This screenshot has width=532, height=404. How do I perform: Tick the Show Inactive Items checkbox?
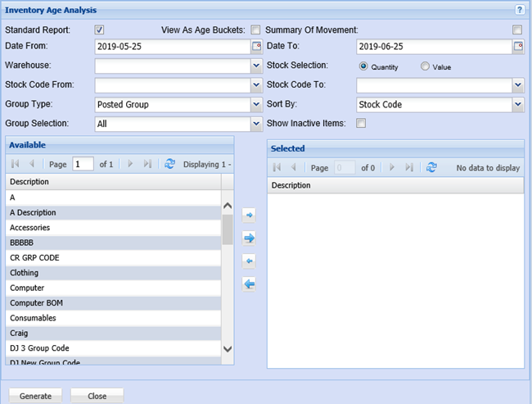pyautogui.click(x=361, y=124)
